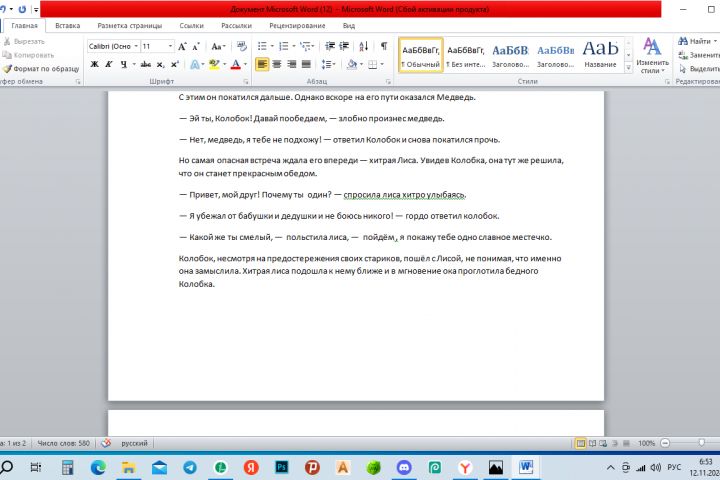Switch to the Вид tab
This screenshot has height=480, width=720.
point(349,26)
